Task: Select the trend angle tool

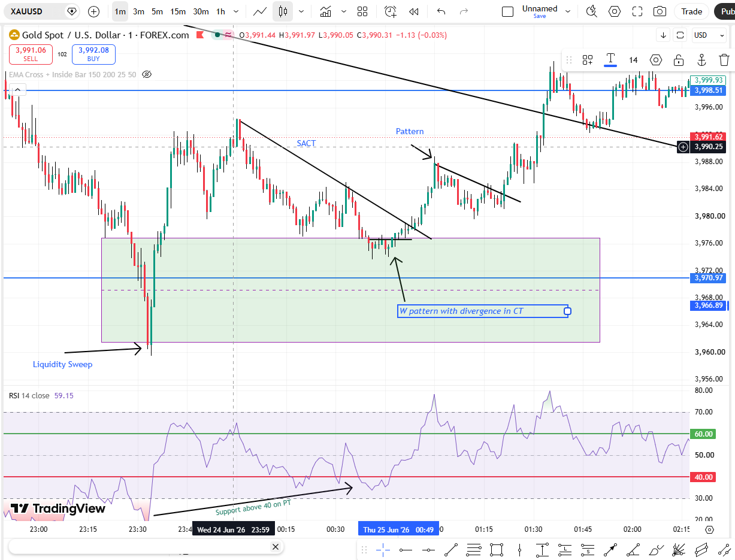Action: pos(634,549)
